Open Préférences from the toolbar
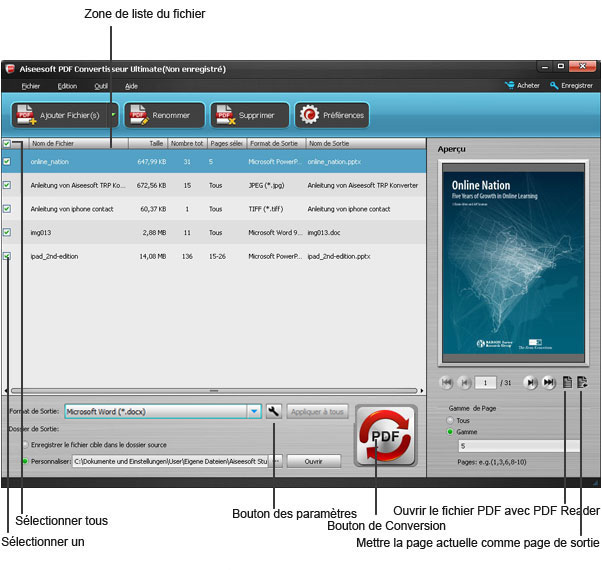This screenshot has height=570, width=602. [308, 115]
